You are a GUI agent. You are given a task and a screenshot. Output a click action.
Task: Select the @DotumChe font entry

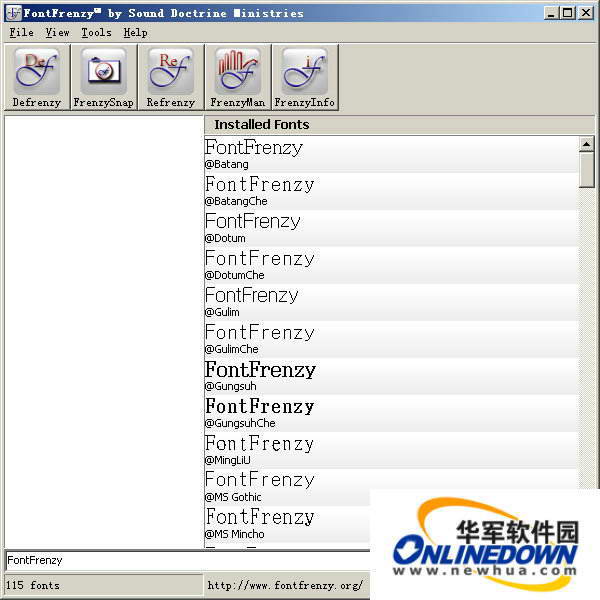[391, 266]
